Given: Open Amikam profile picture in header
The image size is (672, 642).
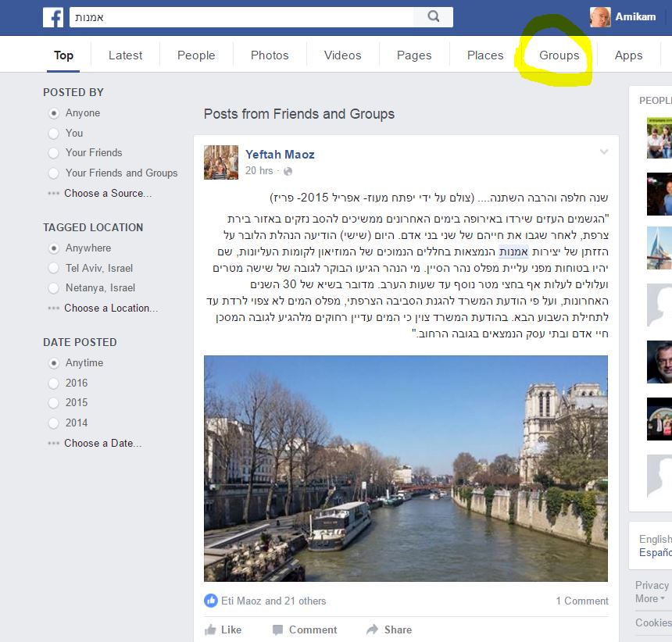Looking at the screenshot, I should 600,17.
